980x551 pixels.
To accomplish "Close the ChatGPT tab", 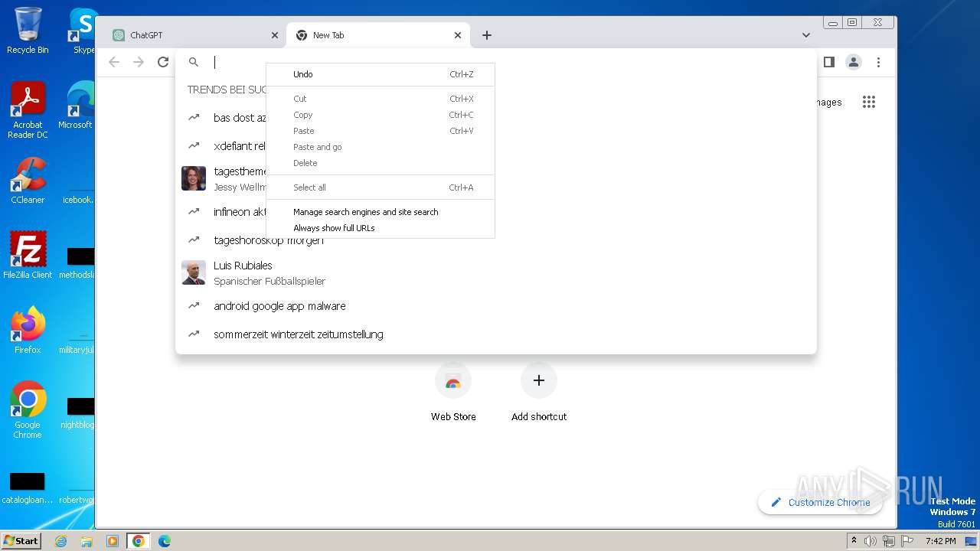I will tap(275, 35).
